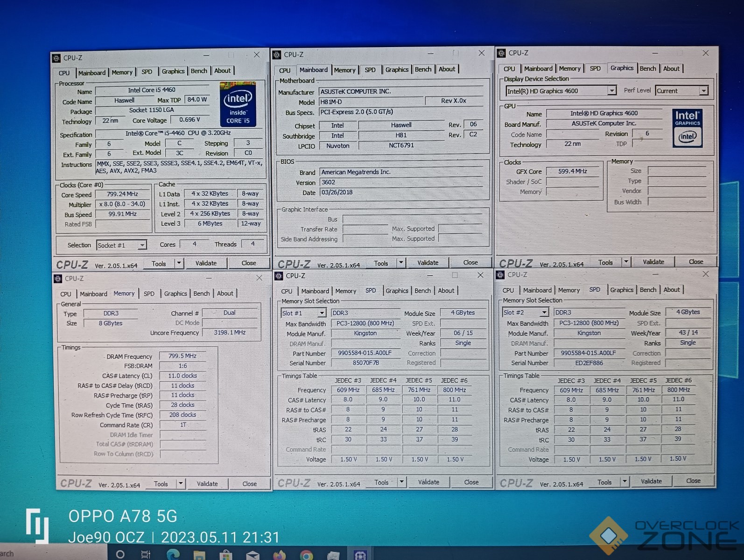Screen dimensions: 744x560
Task: Open Tools dropdown arrow in Memory window
Action: coord(181,483)
